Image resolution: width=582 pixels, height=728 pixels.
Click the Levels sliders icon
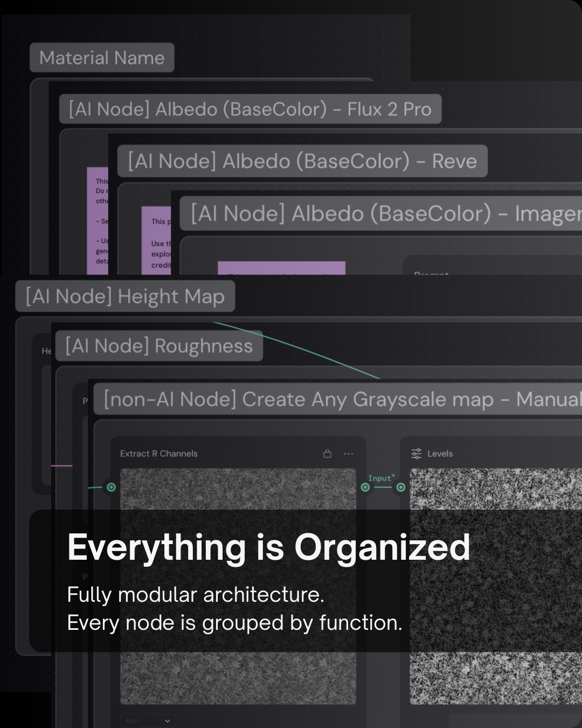click(417, 454)
